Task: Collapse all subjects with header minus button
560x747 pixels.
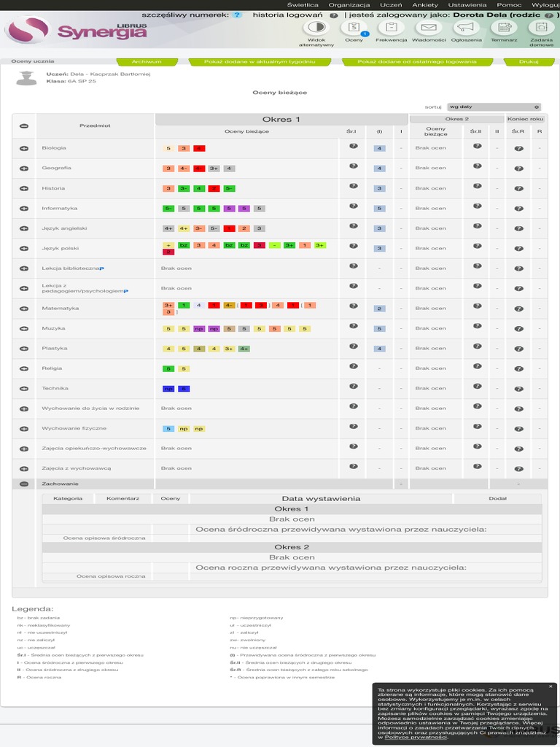Action: point(24,125)
